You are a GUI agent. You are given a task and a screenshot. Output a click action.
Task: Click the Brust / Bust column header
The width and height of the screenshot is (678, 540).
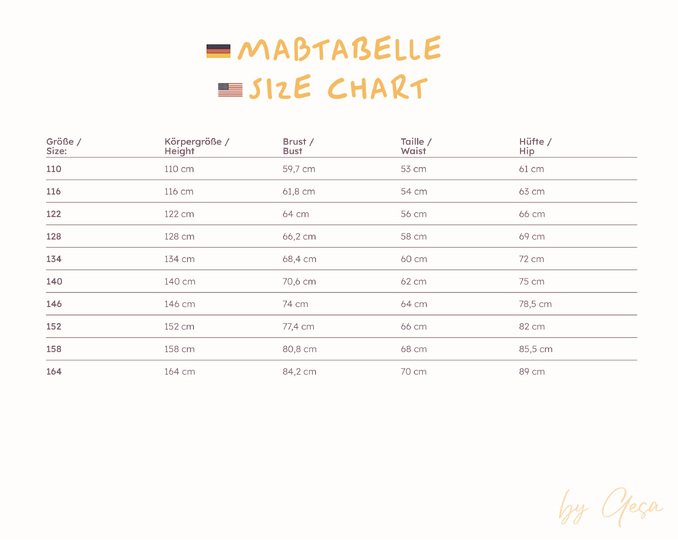click(x=298, y=146)
